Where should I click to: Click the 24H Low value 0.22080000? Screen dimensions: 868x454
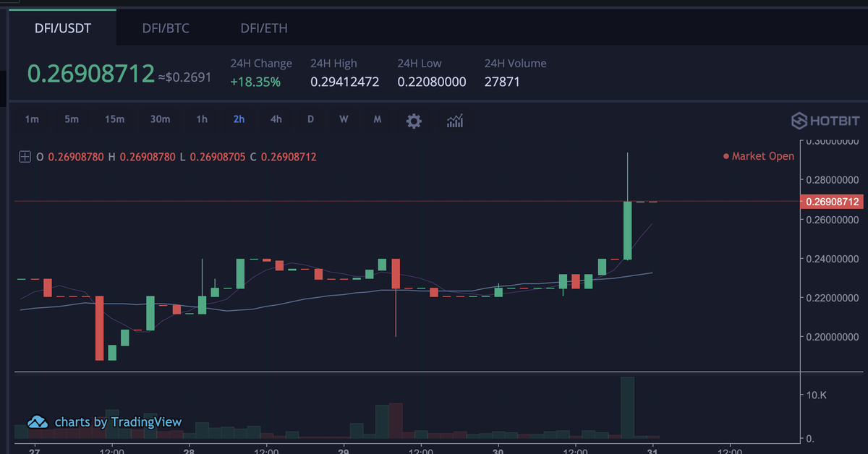[x=432, y=82]
